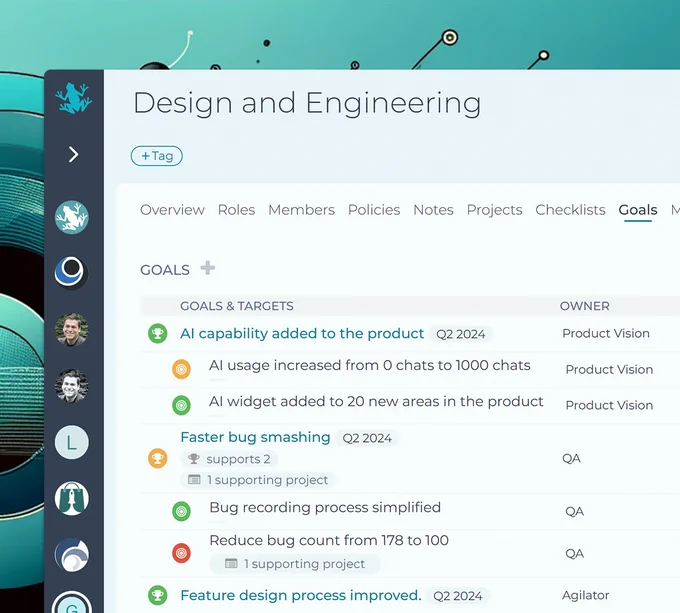Click the GOALS & TARGETS column header
The width and height of the screenshot is (680, 613).
[x=237, y=306]
